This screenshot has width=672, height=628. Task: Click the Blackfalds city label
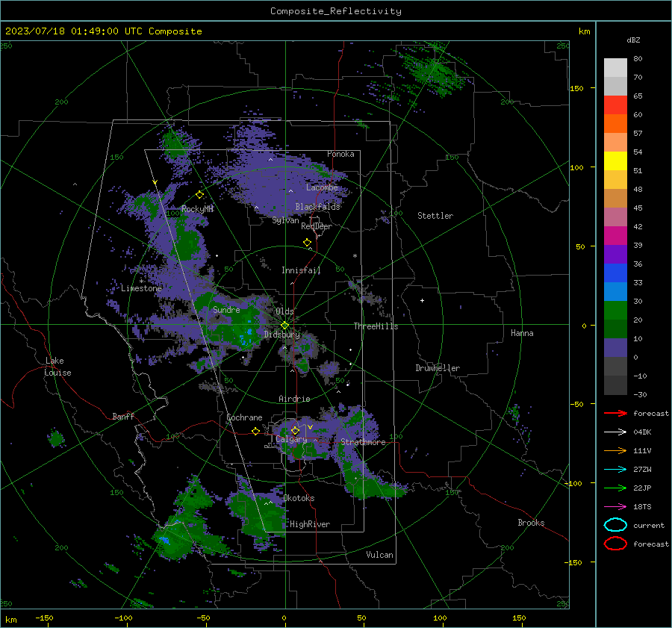pyautogui.click(x=317, y=207)
